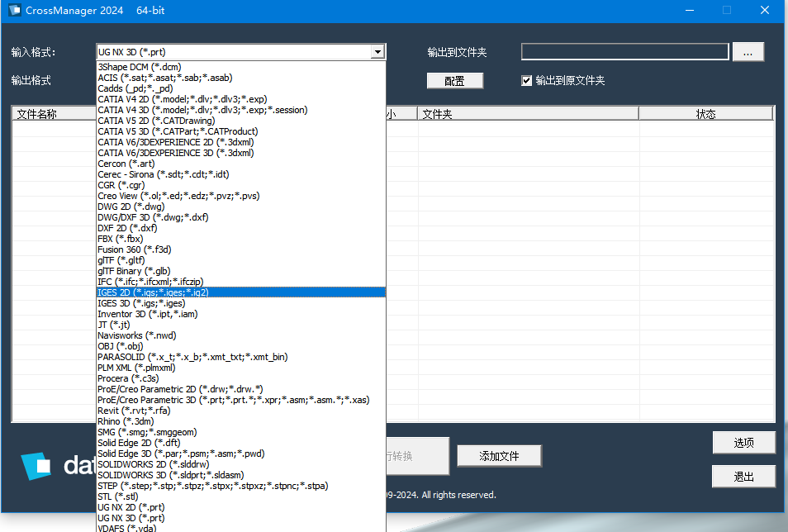The width and height of the screenshot is (788, 532).
Task: Click the 输出到文件夹 path input field
Action: 624,52
